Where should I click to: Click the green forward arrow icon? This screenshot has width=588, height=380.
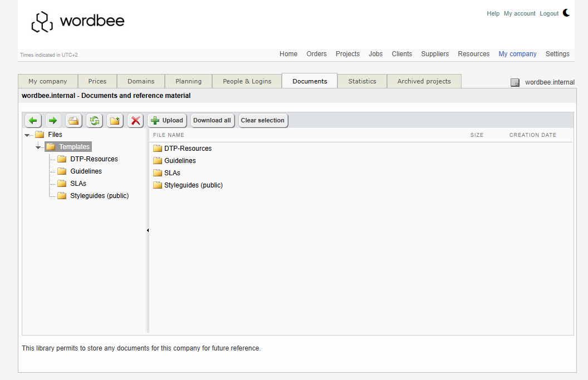click(x=53, y=121)
